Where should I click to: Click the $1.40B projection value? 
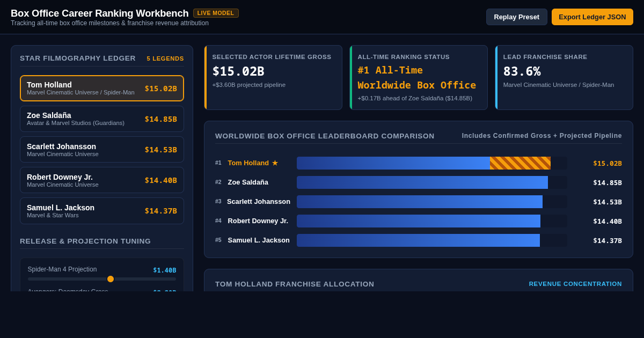click(165, 270)
